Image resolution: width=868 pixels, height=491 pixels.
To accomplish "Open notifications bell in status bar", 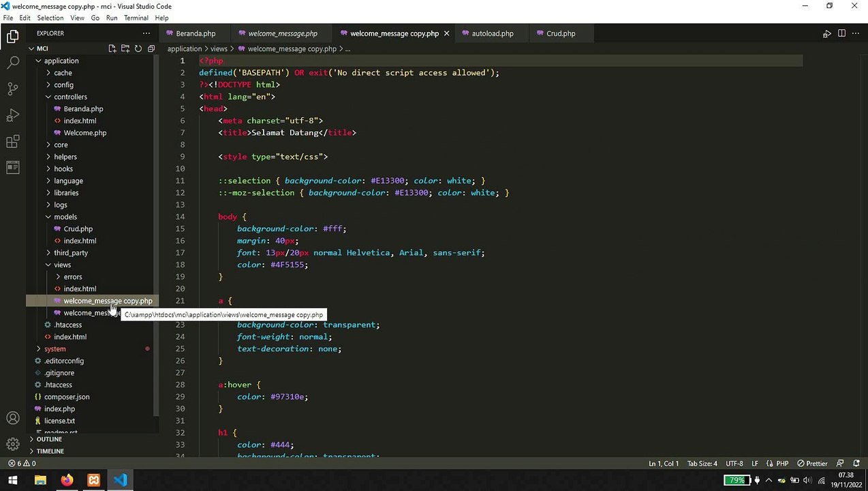I will 856,464.
